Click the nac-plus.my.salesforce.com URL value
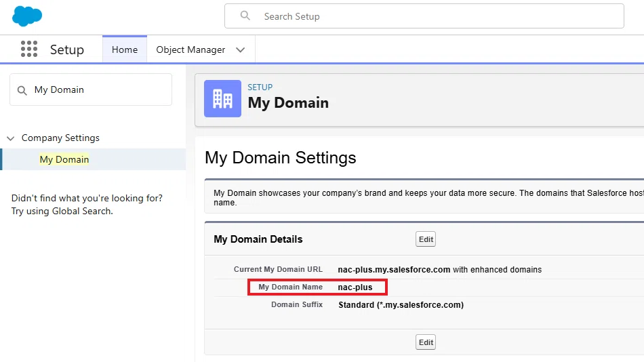The image size is (644, 362). coord(394,270)
